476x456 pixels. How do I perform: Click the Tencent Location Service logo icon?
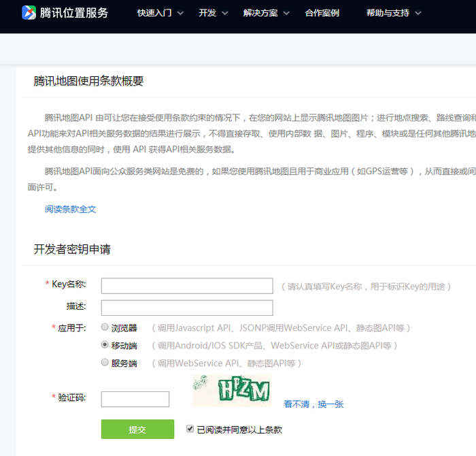point(29,13)
